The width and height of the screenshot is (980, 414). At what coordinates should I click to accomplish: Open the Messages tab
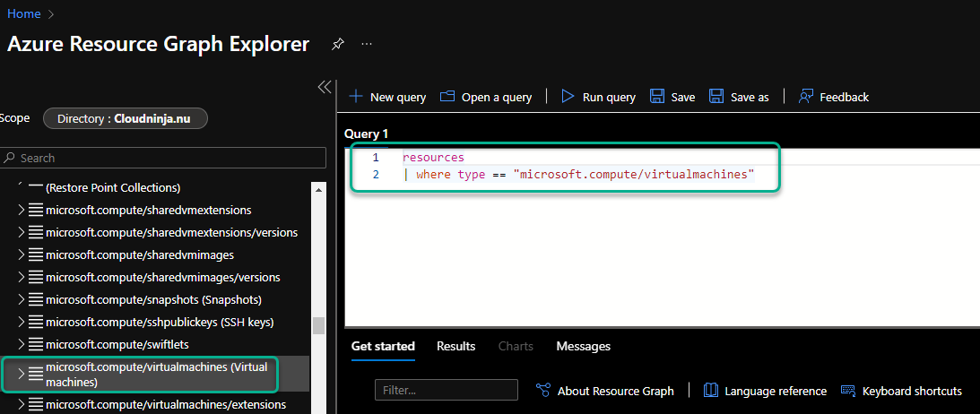[x=583, y=346]
